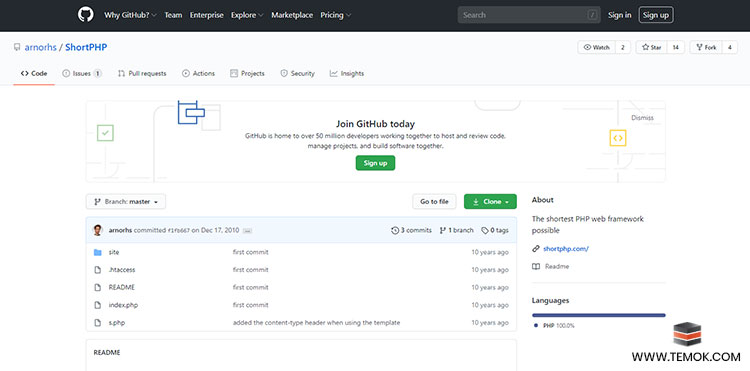The image size is (750, 371).
Task: Open Enterprise in the top navigation
Action: click(207, 15)
